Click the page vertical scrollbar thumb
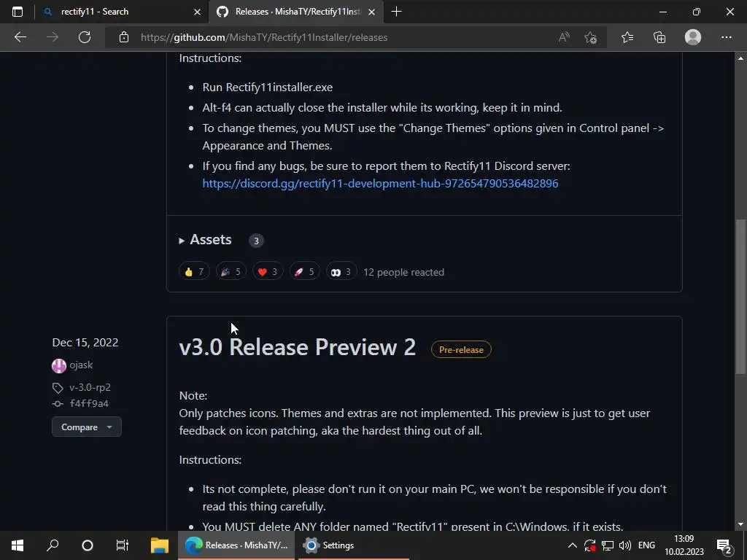This screenshot has height=560, width=747. point(740,297)
